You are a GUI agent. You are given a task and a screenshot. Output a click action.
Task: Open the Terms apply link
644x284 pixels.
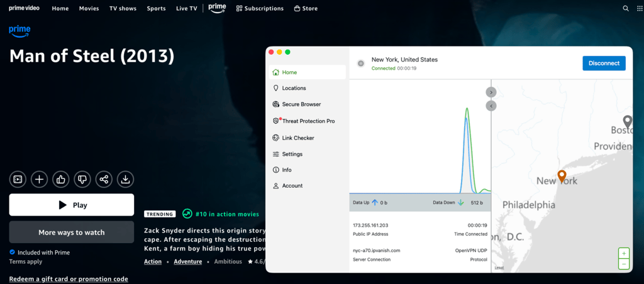pos(26,261)
